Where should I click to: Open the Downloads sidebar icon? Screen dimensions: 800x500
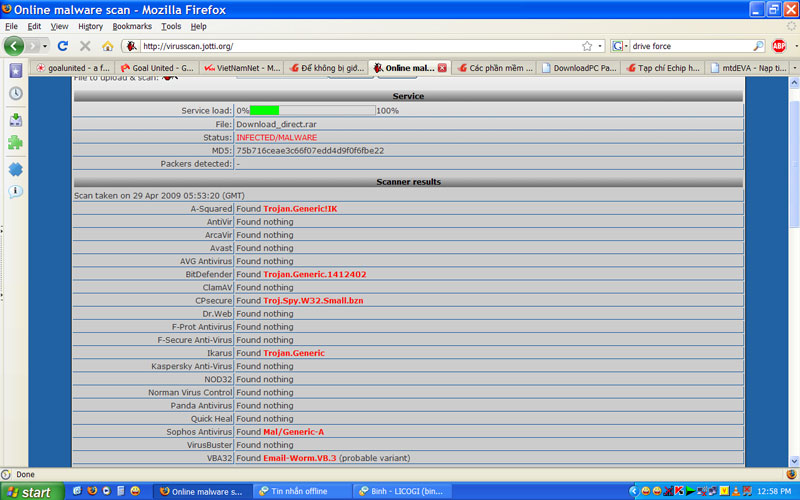[x=15, y=120]
